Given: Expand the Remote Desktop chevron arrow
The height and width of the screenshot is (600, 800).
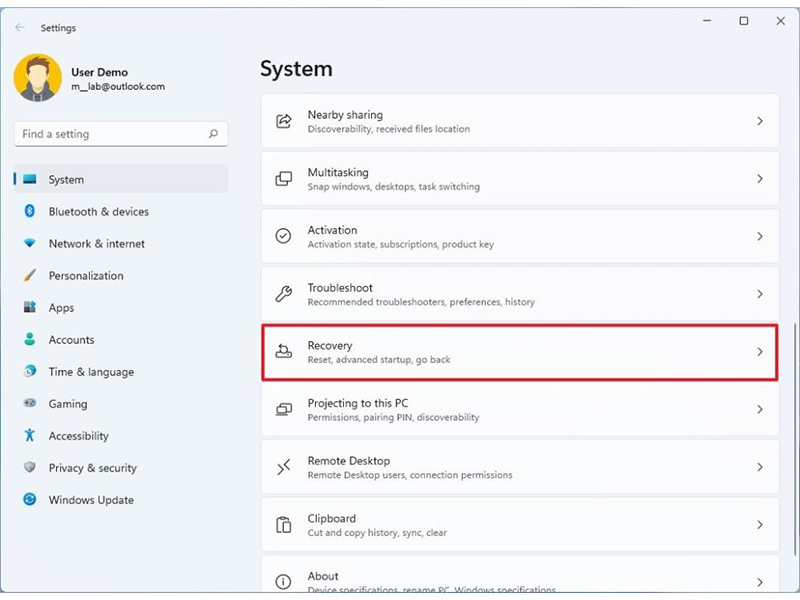Looking at the screenshot, I should [x=759, y=467].
